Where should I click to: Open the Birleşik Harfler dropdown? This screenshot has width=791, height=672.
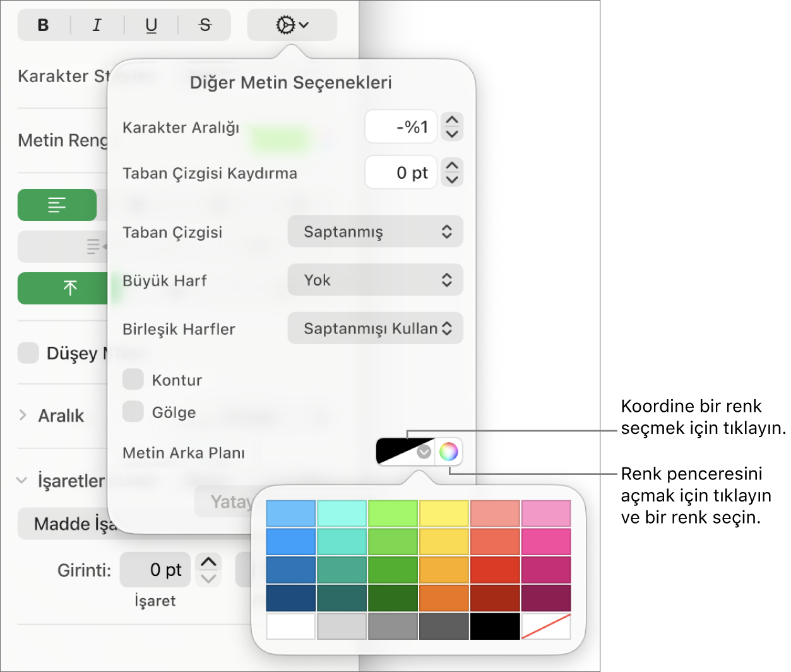pos(375,328)
